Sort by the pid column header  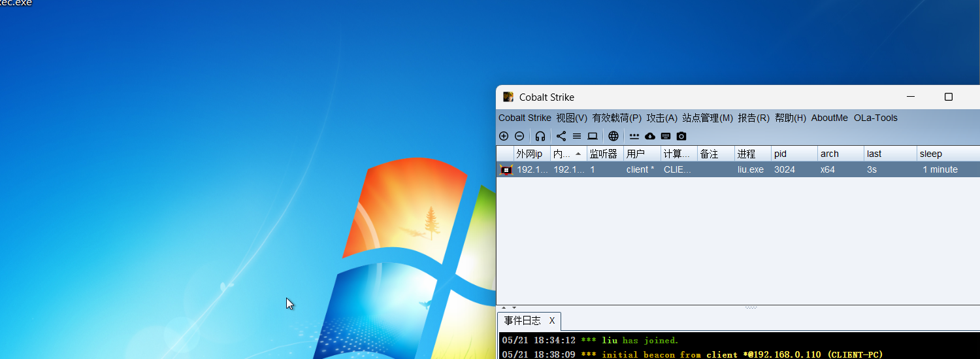click(794, 154)
